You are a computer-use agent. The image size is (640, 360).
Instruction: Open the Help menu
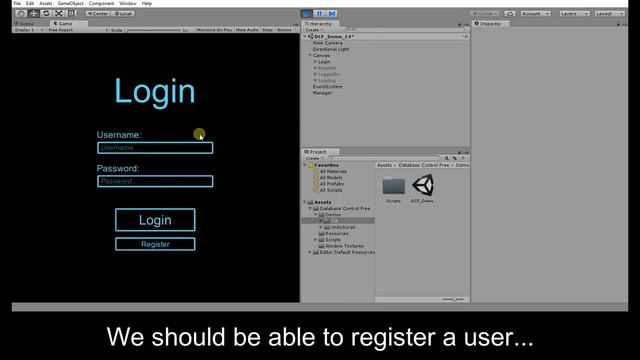(x=147, y=3)
